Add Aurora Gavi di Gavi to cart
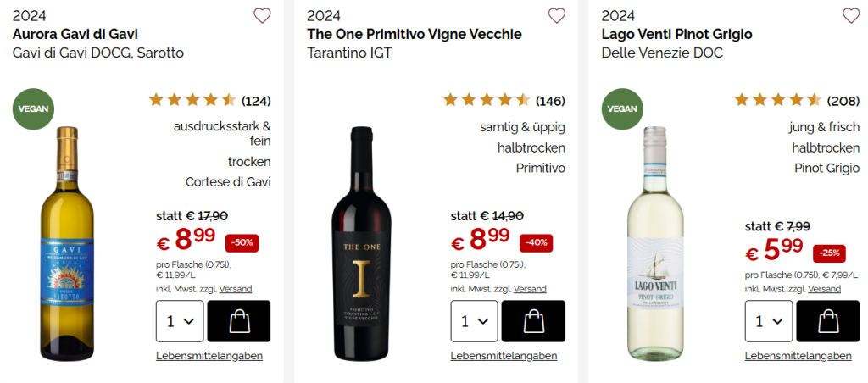Screen dimensions: 868x383 coord(238,321)
